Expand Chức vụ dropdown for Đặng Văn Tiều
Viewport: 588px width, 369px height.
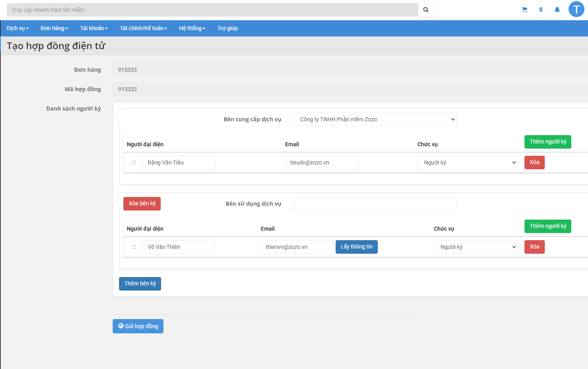pos(468,163)
